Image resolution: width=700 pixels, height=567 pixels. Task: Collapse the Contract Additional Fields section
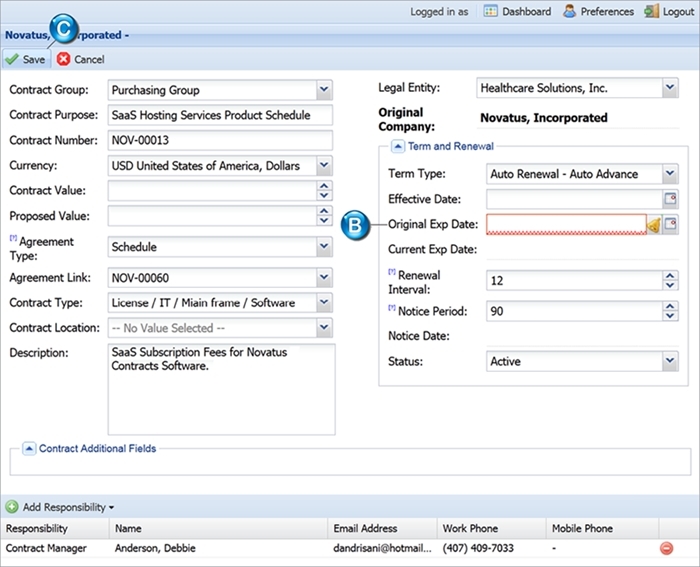[29, 449]
